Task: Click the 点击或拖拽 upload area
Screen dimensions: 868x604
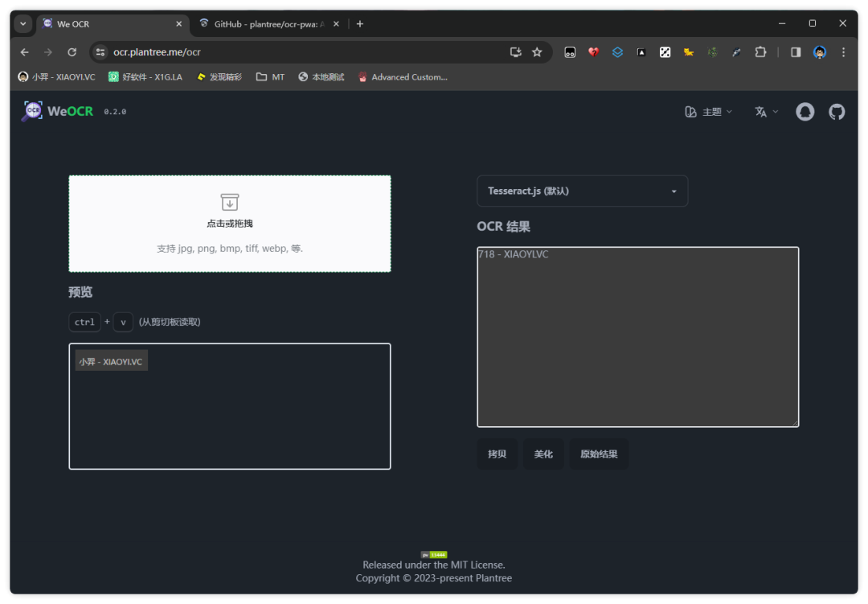Action: click(x=230, y=224)
